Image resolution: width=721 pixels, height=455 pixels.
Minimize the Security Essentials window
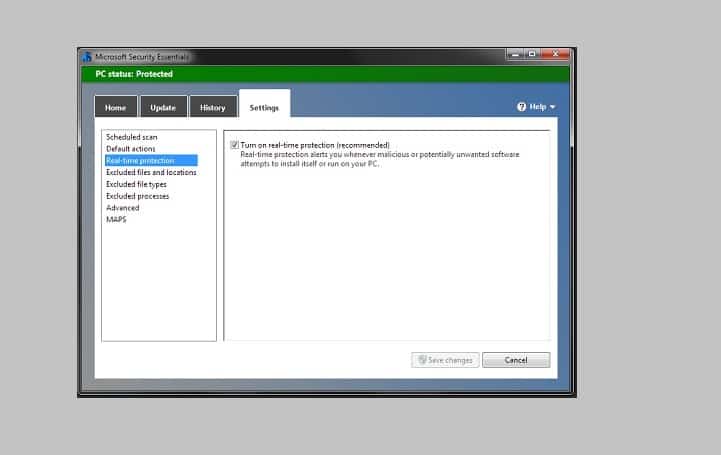click(515, 54)
